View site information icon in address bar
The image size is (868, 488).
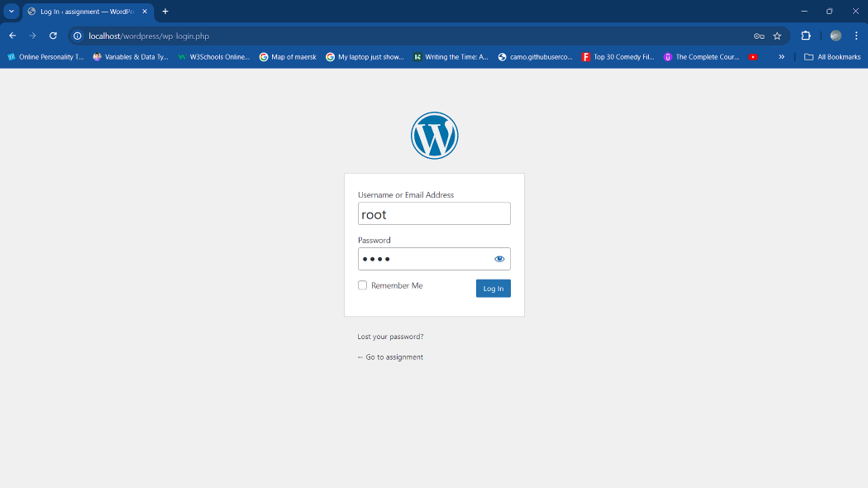click(78, 36)
